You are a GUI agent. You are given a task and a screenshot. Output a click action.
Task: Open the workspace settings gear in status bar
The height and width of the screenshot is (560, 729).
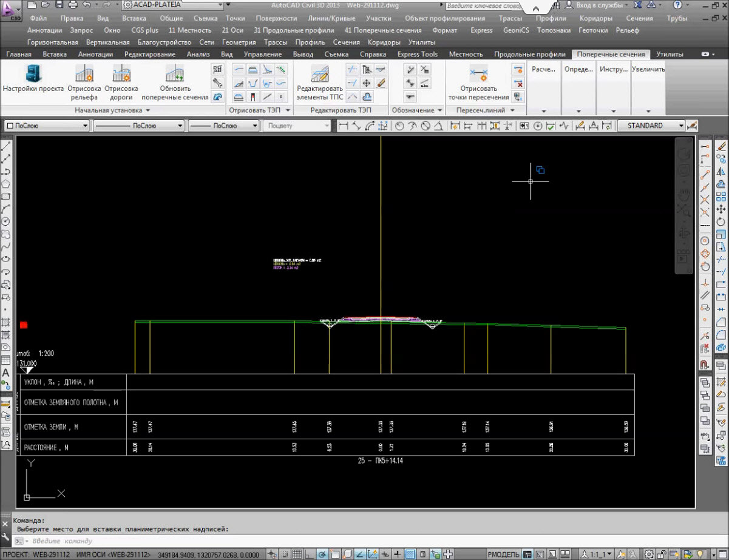click(649, 555)
